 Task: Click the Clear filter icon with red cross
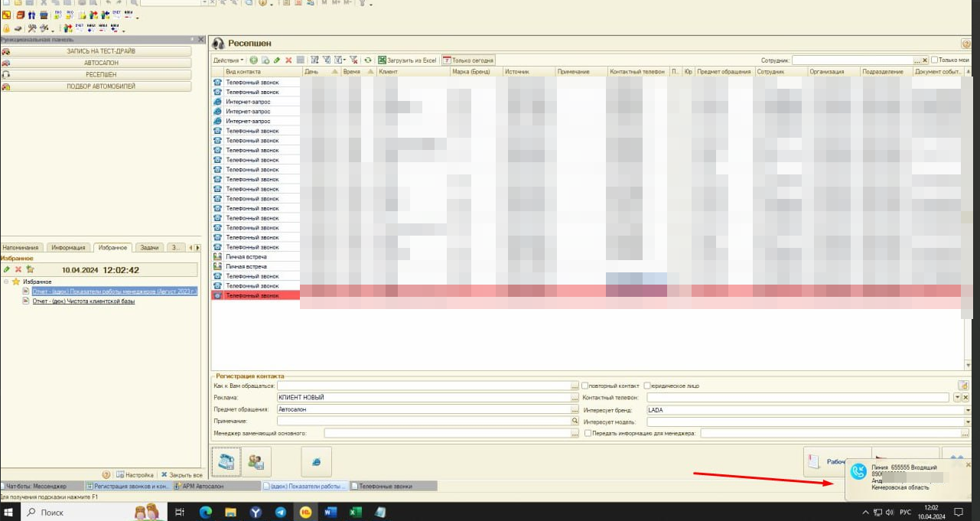pyautogui.click(x=353, y=60)
